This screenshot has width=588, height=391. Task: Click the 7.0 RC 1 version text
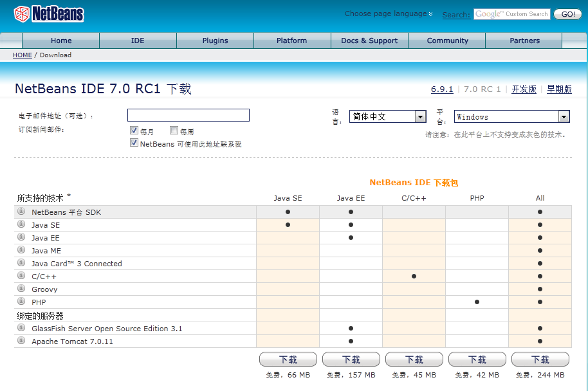click(482, 89)
